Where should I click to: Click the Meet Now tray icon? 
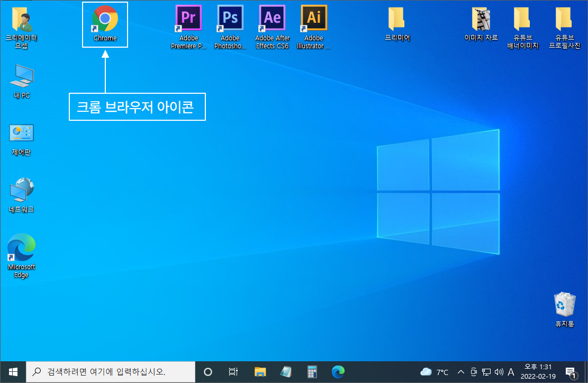click(x=474, y=372)
